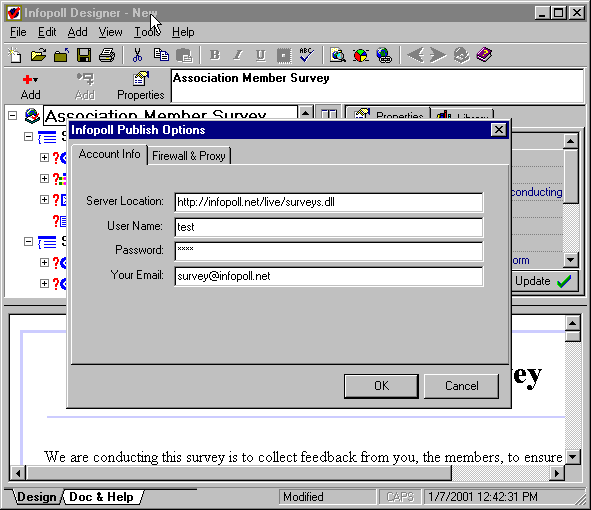Click the square icon beside underline
Image resolution: width=591 pixels, height=510 pixels.
(283, 55)
